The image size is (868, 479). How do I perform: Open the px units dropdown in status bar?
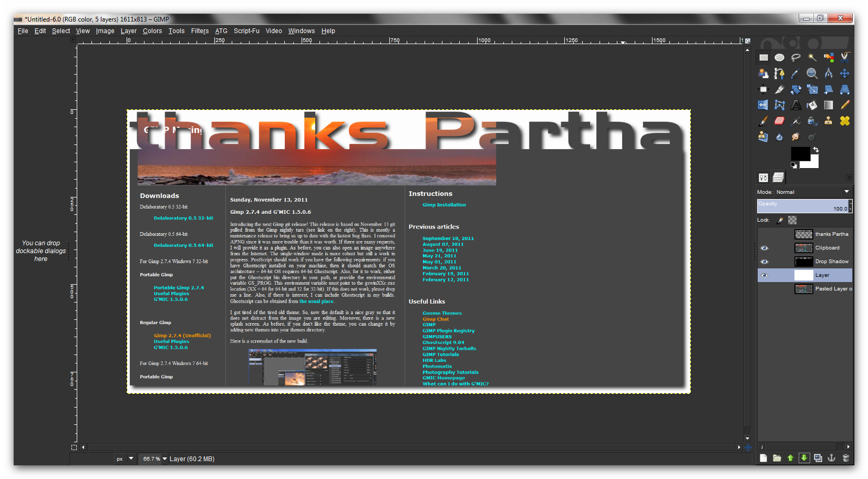[126, 459]
